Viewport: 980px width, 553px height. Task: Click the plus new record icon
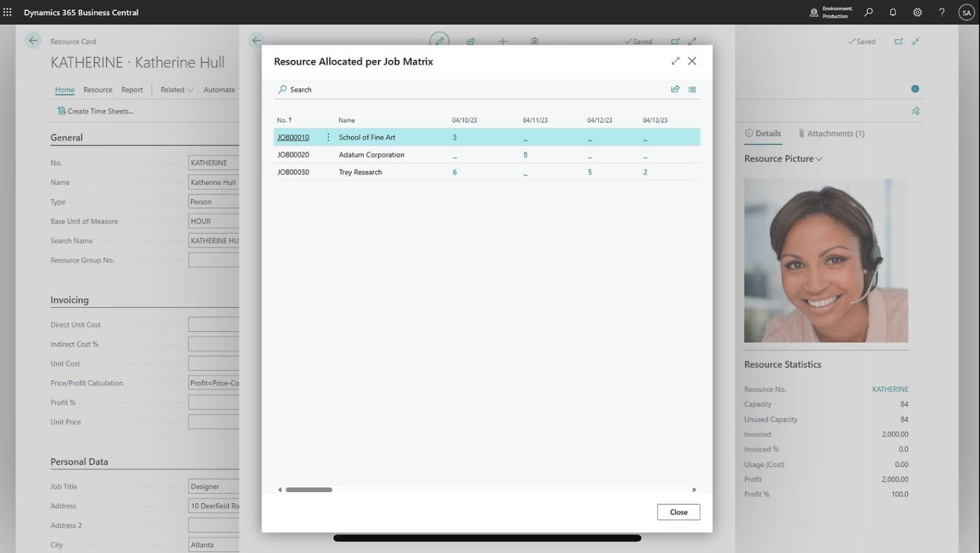point(503,42)
